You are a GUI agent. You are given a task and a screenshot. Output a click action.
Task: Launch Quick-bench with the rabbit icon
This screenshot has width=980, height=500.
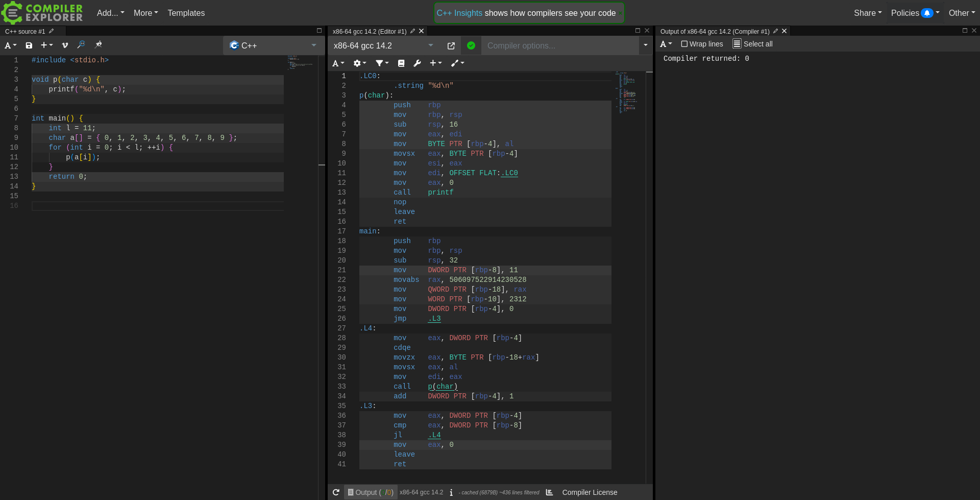pos(99,45)
